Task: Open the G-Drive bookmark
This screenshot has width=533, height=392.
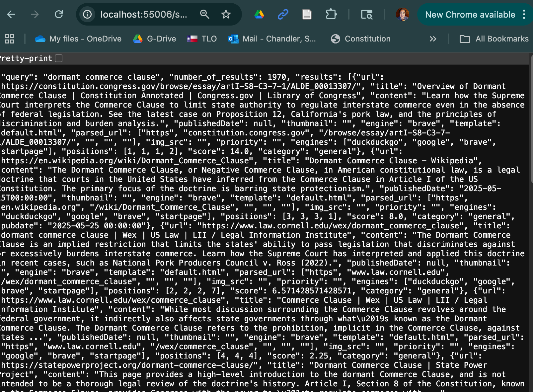Action: coord(155,39)
